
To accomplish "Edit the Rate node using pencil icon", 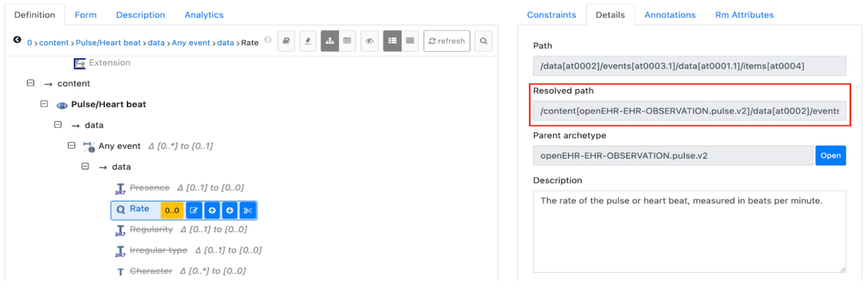I will tap(194, 210).
